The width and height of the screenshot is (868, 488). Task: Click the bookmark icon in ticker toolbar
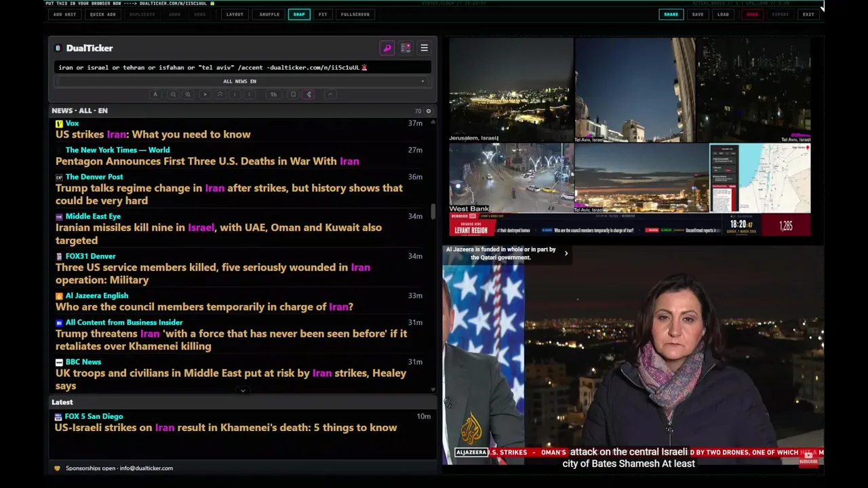coord(293,95)
